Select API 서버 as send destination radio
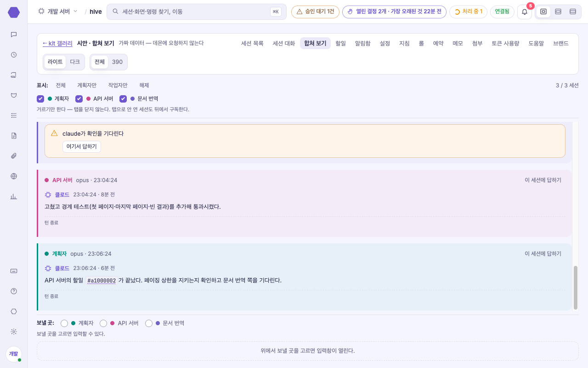The image size is (588, 368). 103,323
